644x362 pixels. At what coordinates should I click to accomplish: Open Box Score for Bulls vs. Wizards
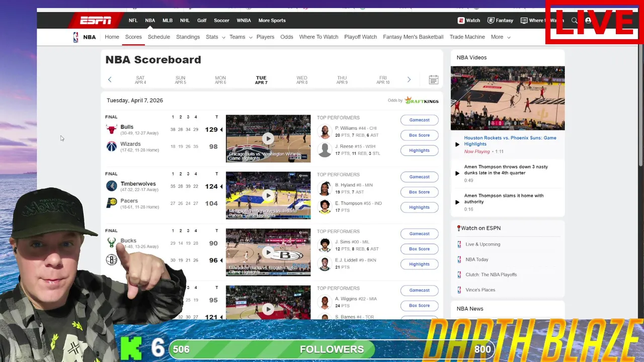click(419, 135)
